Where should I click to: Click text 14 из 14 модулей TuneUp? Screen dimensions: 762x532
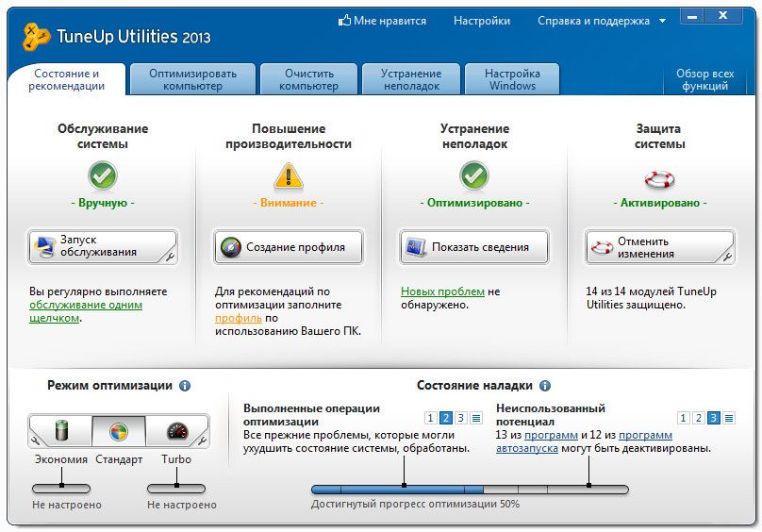(x=652, y=291)
